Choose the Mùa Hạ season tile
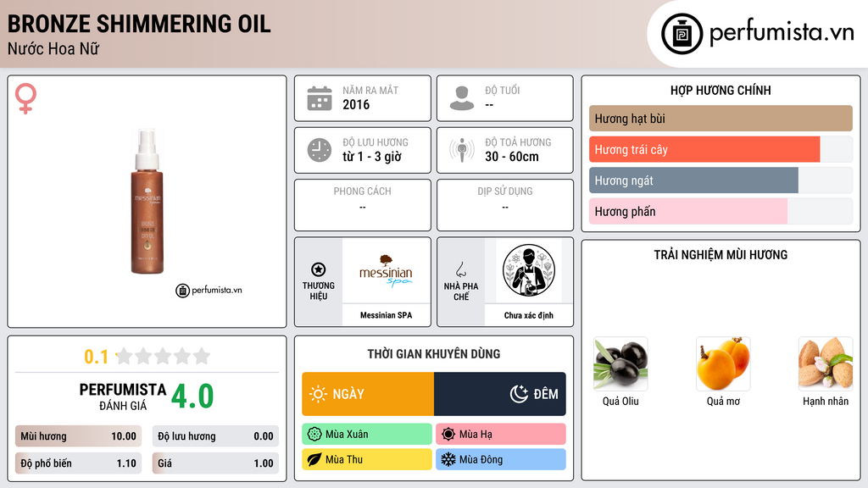Viewport: 868px width, 488px height. pyautogui.click(x=501, y=435)
